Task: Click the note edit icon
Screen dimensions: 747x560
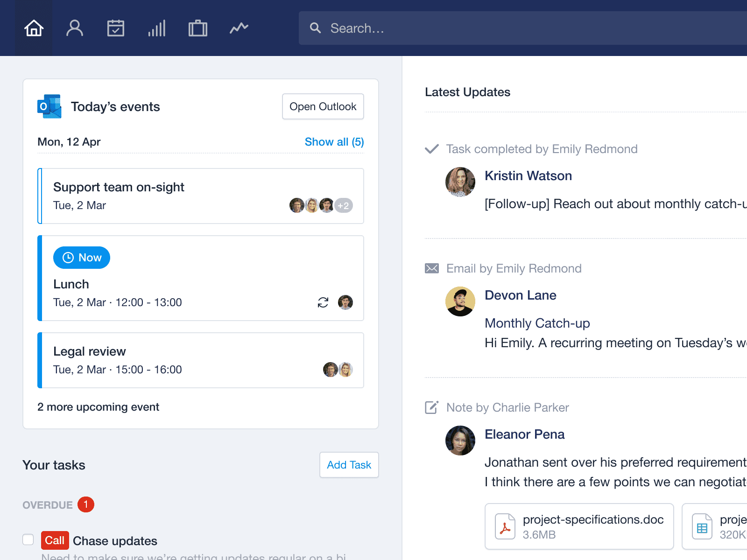Action: tap(432, 407)
